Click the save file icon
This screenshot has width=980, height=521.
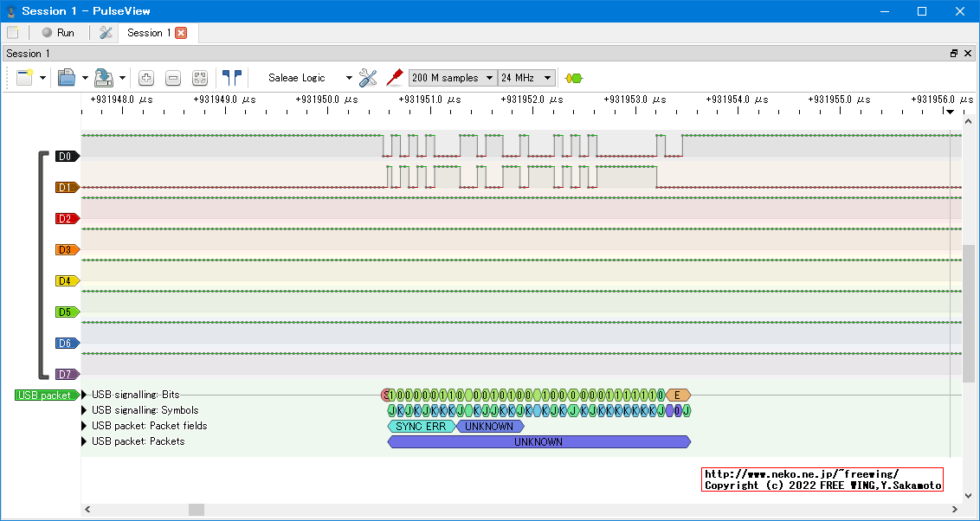[x=103, y=78]
